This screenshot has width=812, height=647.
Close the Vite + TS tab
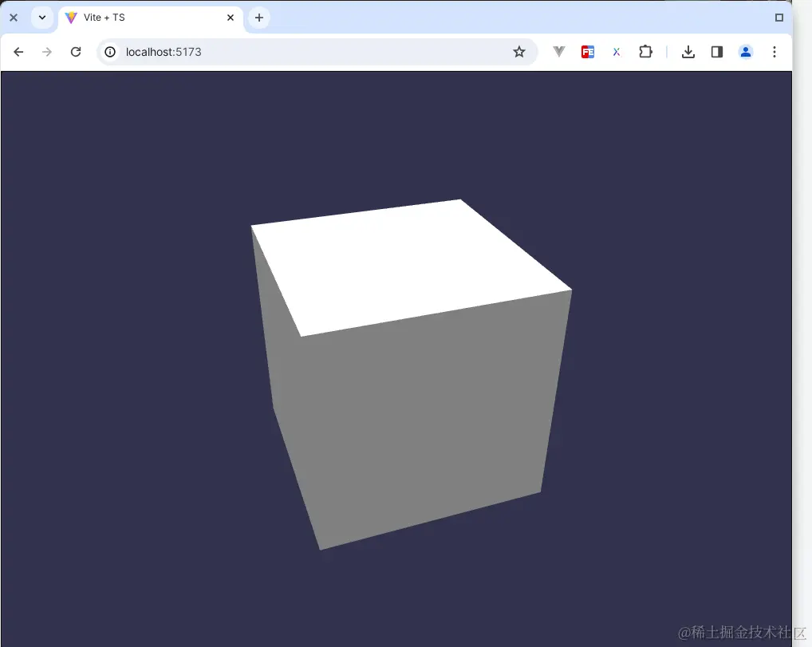(x=231, y=17)
